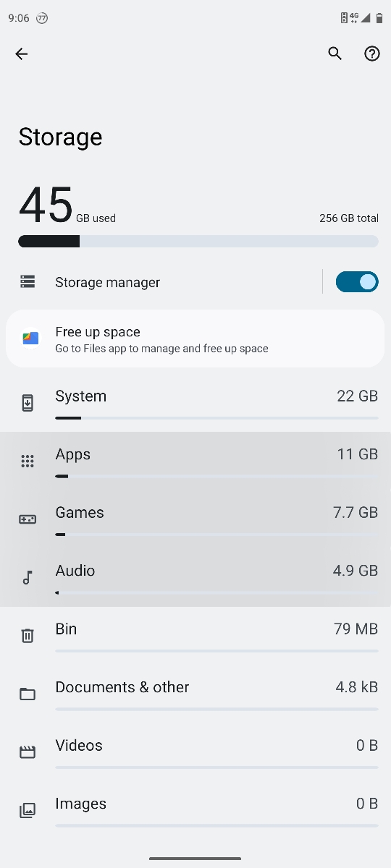Tap the System phone download icon
This screenshot has height=868, width=391.
(x=28, y=403)
